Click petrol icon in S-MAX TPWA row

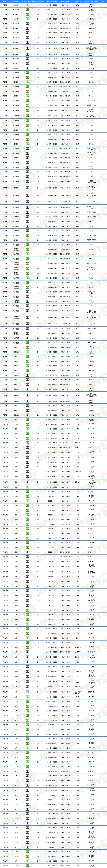[28, 362]
